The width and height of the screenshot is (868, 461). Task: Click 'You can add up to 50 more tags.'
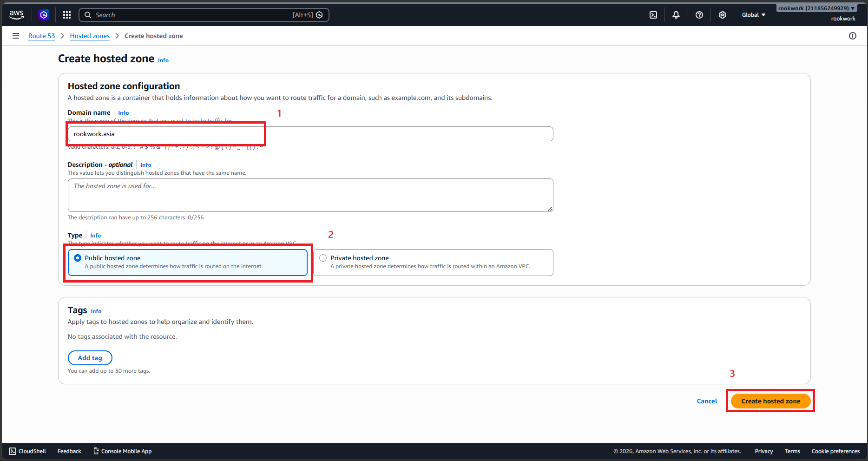(109, 371)
